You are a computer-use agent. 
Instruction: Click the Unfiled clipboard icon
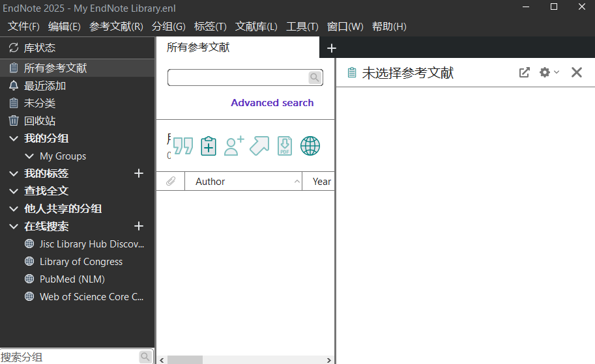pyautogui.click(x=14, y=103)
